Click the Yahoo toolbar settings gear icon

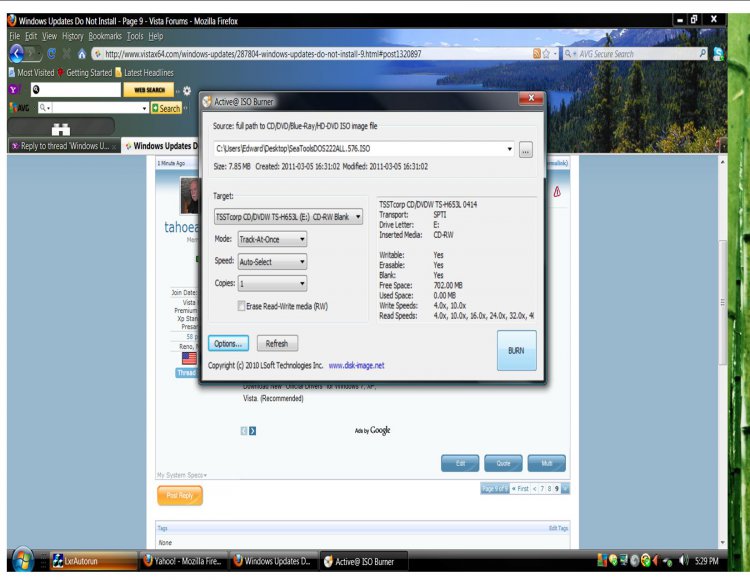tap(186, 90)
